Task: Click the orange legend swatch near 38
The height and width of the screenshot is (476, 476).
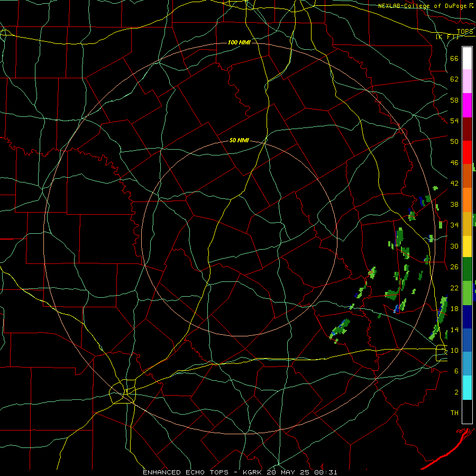Action: pos(467,200)
